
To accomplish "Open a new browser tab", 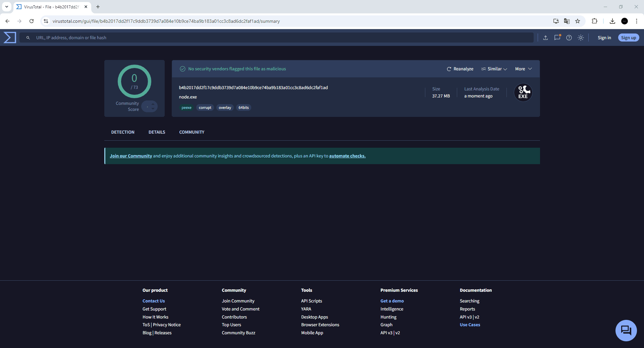I will click(98, 7).
